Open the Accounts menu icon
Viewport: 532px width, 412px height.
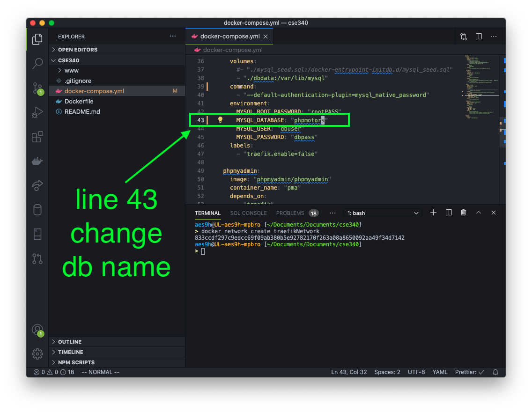coord(37,330)
